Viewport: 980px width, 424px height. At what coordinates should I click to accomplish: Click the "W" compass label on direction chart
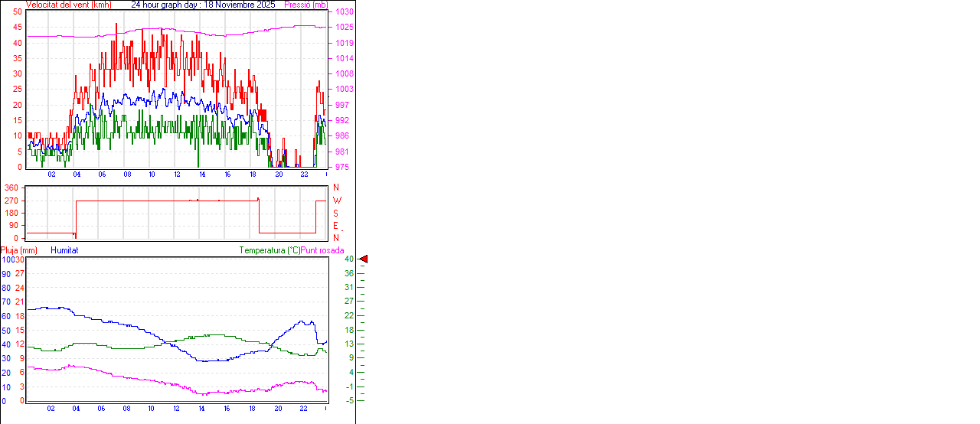(337, 201)
